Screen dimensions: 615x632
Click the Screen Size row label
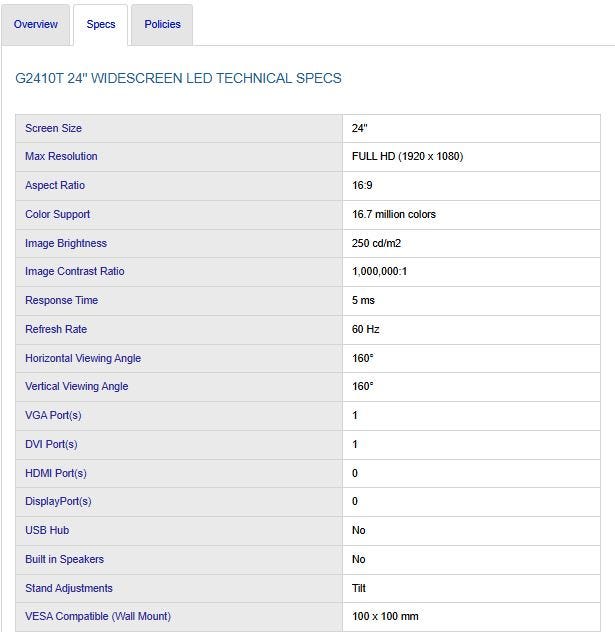54,128
